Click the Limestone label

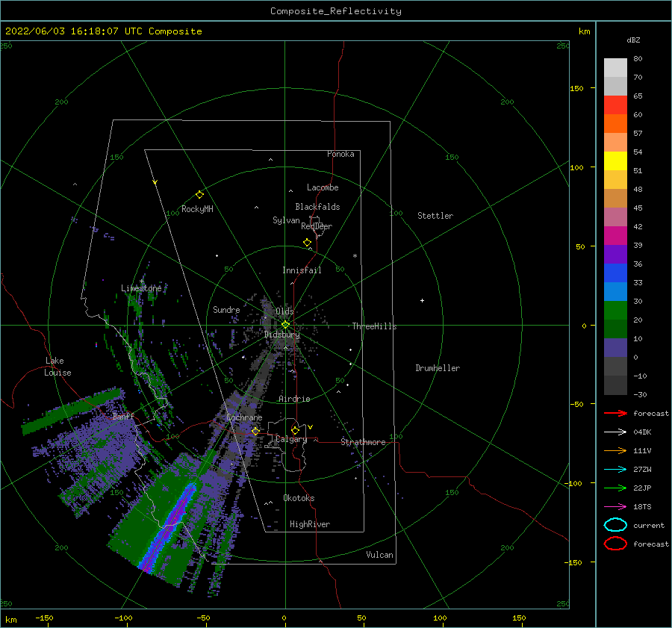(x=141, y=288)
